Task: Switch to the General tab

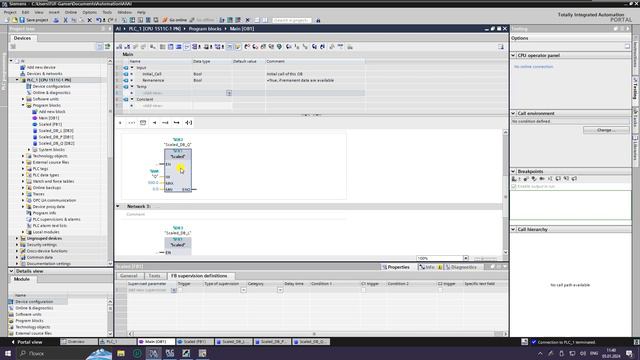Action: pos(129,276)
